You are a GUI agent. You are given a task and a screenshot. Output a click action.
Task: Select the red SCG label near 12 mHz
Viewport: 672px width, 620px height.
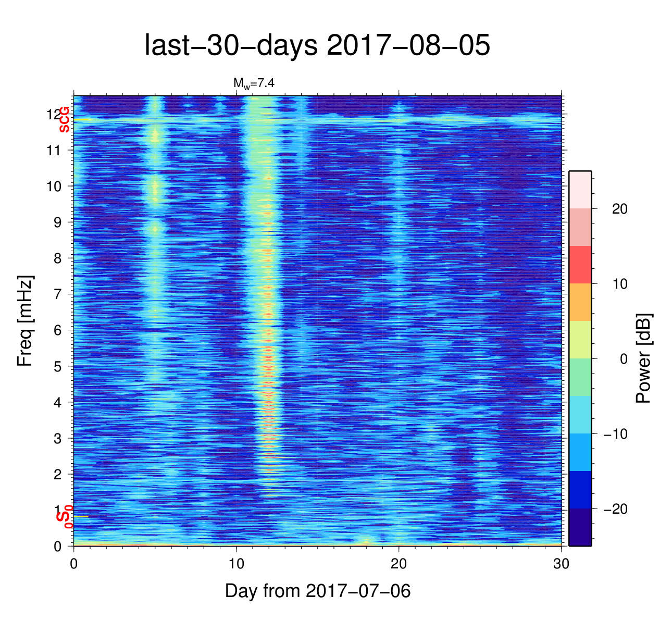[64, 119]
